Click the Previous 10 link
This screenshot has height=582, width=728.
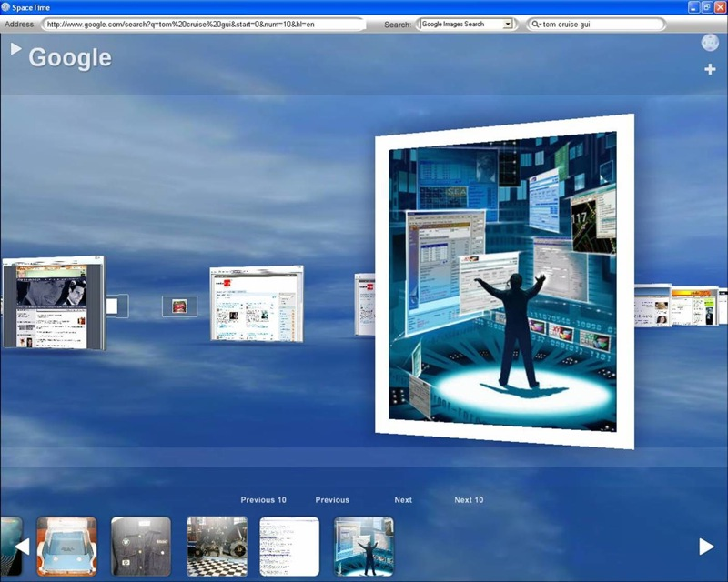coord(263,500)
